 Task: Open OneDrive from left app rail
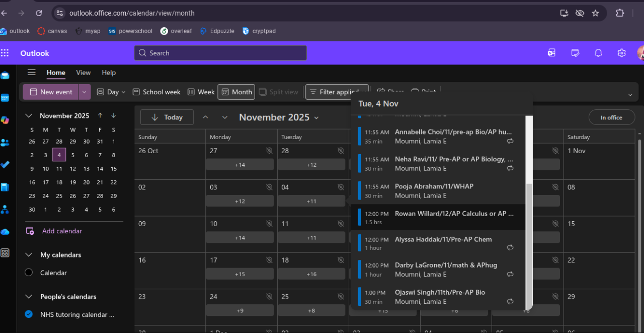pyautogui.click(x=5, y=231)
